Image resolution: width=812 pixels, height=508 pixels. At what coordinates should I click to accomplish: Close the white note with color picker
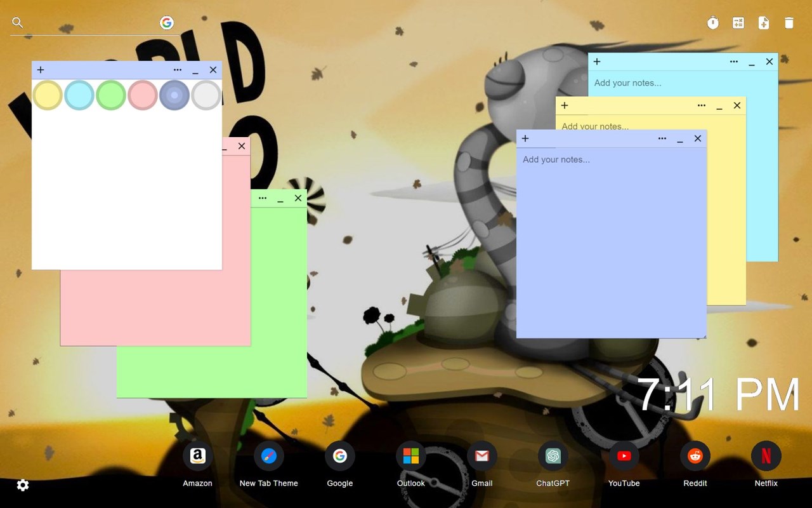[x=213, y=70]
